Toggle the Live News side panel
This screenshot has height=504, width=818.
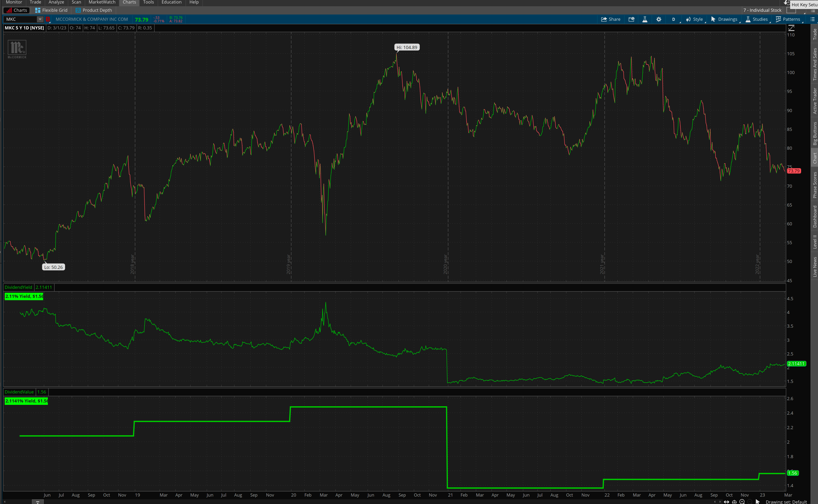[814, 267]
